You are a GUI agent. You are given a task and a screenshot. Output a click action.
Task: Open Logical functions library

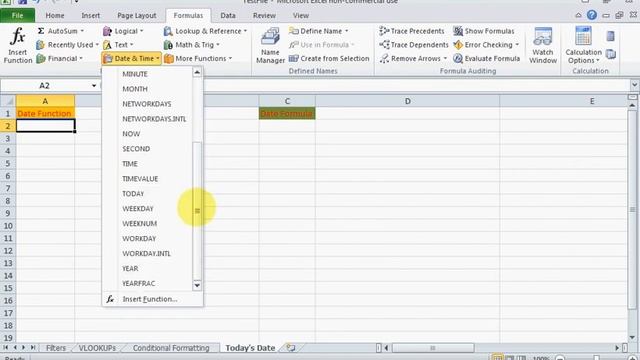pyautogui.click(x=123, y=31)
